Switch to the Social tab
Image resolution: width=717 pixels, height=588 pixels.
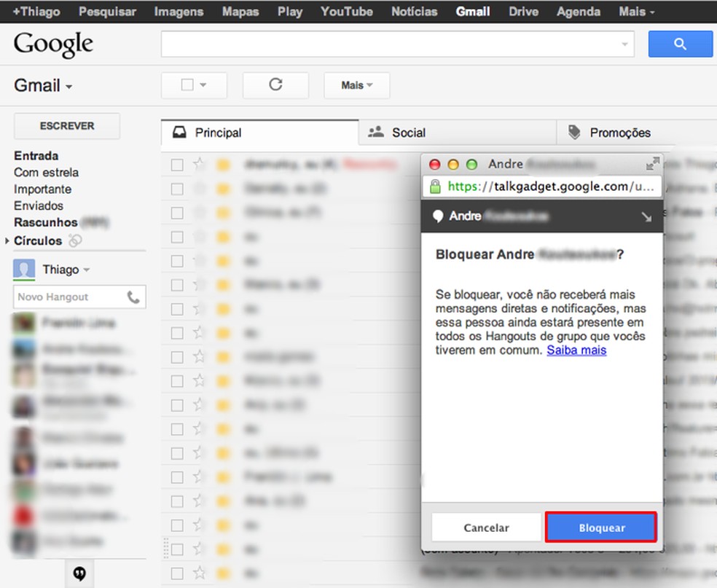pos(458,133)
